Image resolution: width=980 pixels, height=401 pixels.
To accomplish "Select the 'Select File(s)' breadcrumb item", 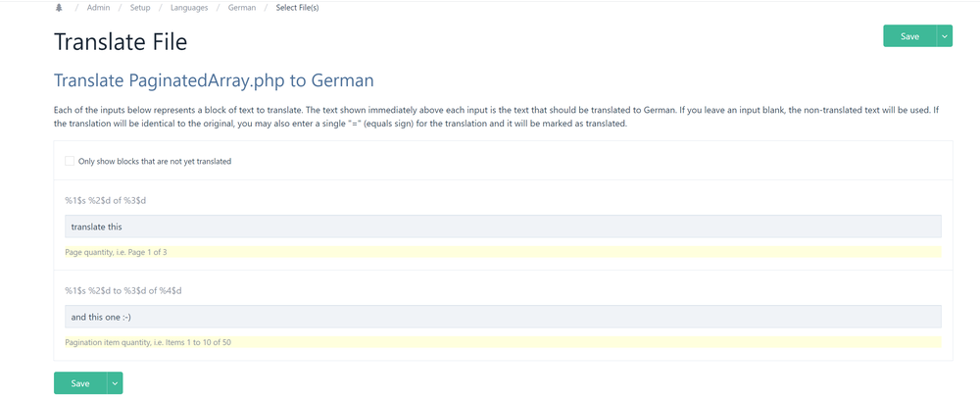I will pyautogui.click(x=298, y=8).
